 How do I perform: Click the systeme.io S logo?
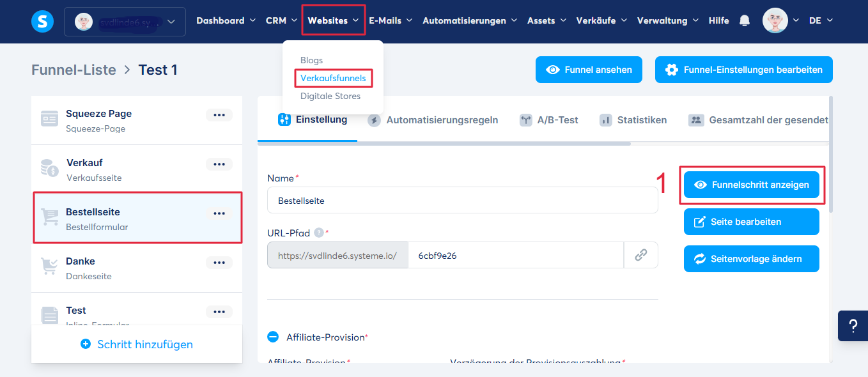click(x=42, y=21)
